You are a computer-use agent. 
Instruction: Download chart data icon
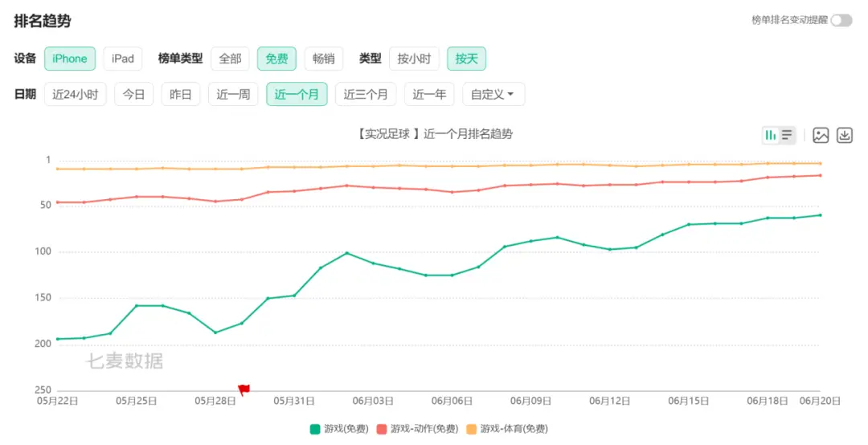click(844, 135)
